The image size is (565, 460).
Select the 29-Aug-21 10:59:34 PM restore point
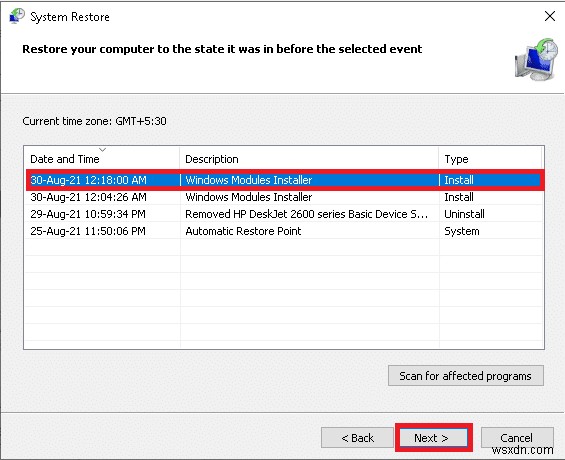(285, 214)
